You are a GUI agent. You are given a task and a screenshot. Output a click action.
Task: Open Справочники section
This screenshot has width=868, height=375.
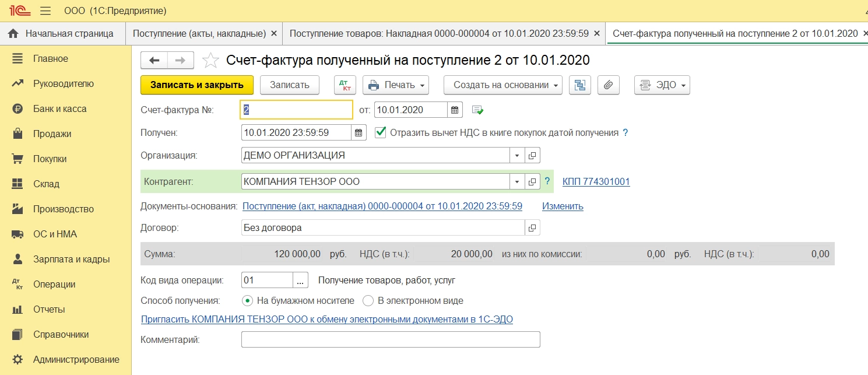pos(61,334)
